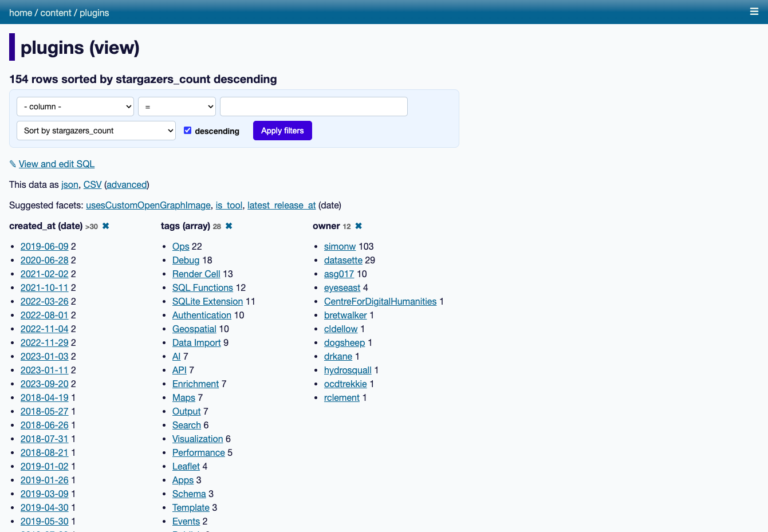Open the View and edit SQL link

coord(57,164)
